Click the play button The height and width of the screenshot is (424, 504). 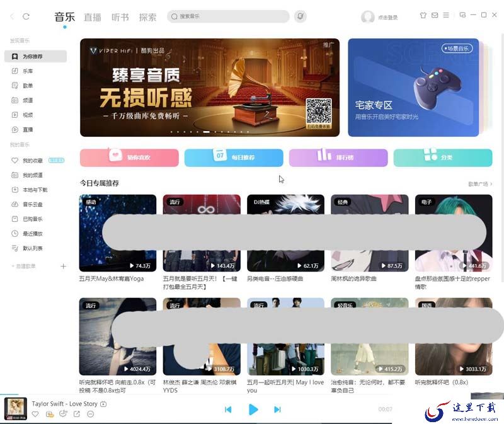click(253, 410)
